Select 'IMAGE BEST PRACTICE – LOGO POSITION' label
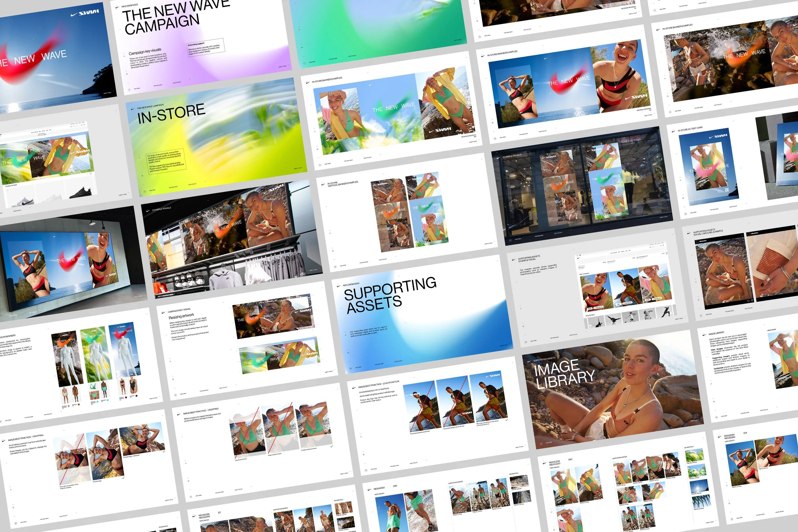Viewport: 798px width, 532px height. pos(379,384)
